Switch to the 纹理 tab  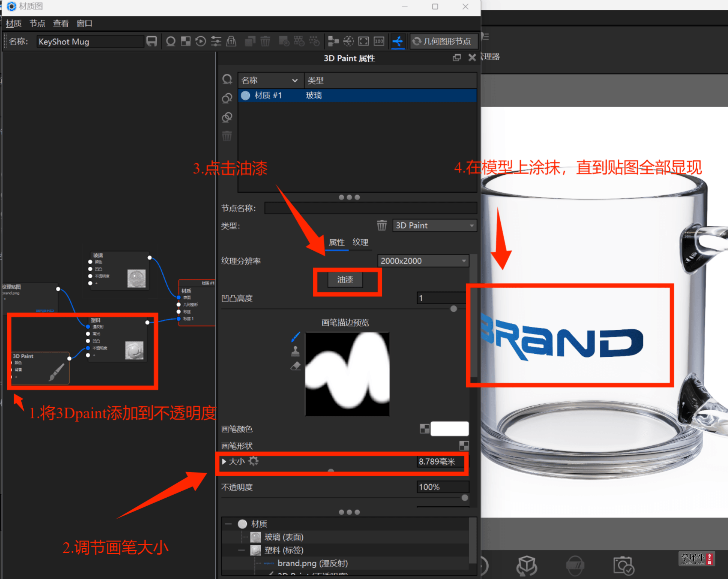point(360,242)
